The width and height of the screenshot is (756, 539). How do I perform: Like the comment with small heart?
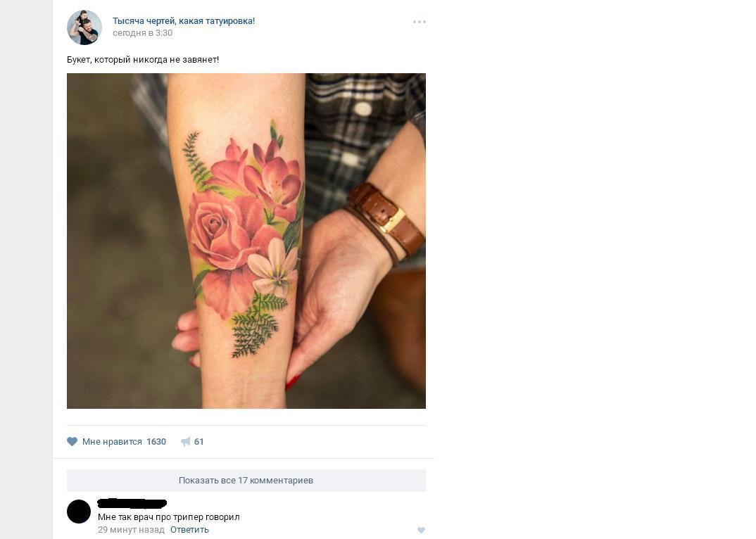click(x=421, y=530)
